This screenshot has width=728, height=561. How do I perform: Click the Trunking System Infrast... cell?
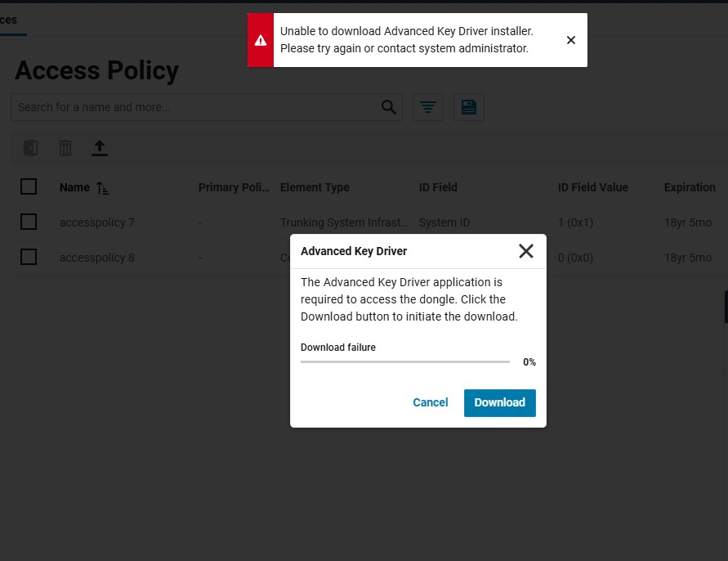(344, 222)
